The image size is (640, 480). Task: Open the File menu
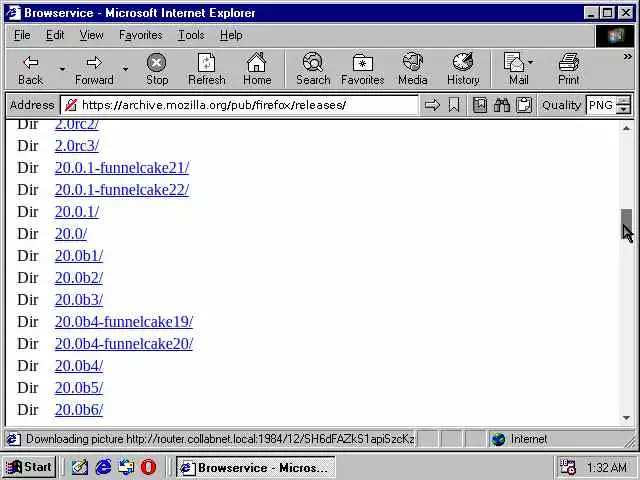coord(22,36)
